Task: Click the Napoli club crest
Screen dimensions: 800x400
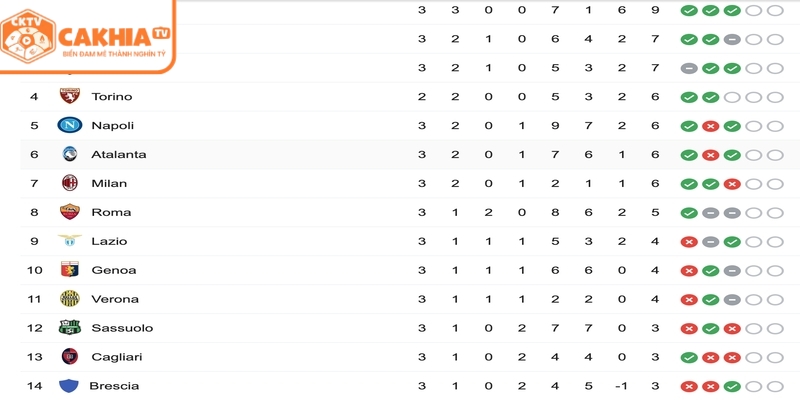Action: (69, 126)
